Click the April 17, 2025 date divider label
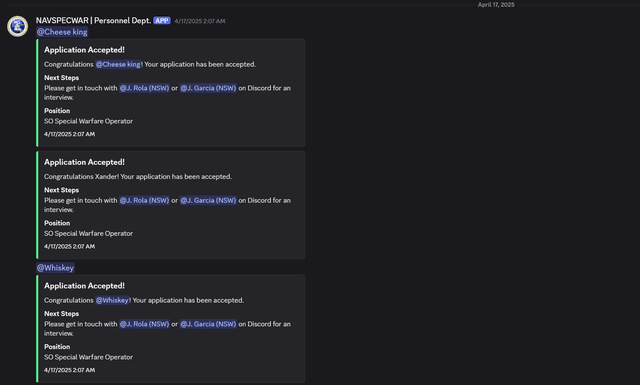This screenshot has width=640, height=385. [x=496, y=4]
